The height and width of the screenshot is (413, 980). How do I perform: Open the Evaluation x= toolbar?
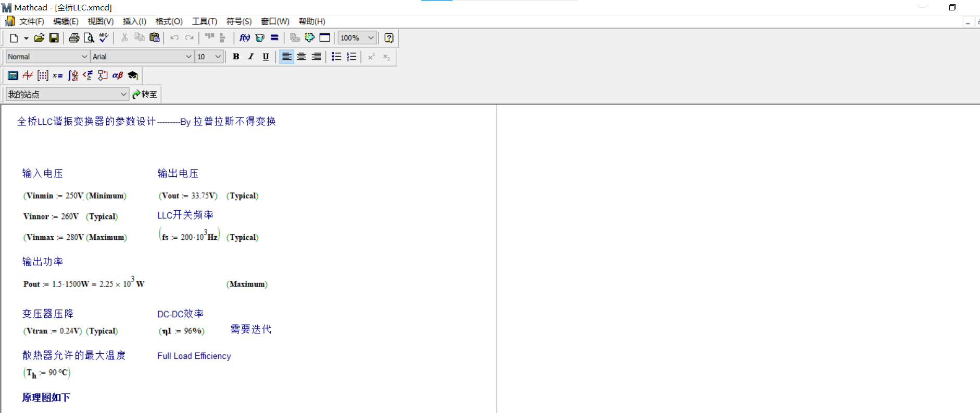tap(58, 75)
